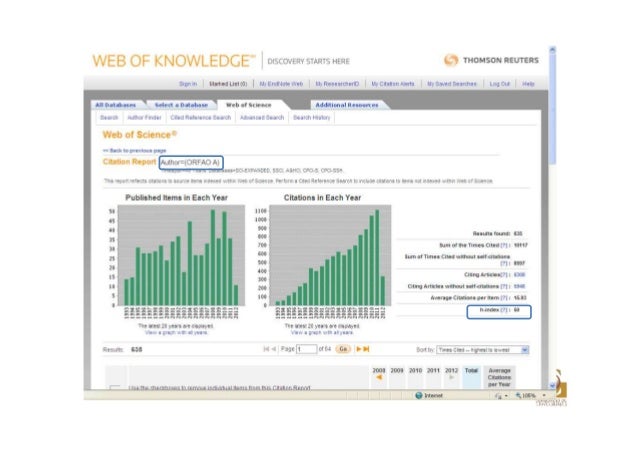
Task: Click help [?] beside Sum of the Times Cited
Action: [504, 245]
